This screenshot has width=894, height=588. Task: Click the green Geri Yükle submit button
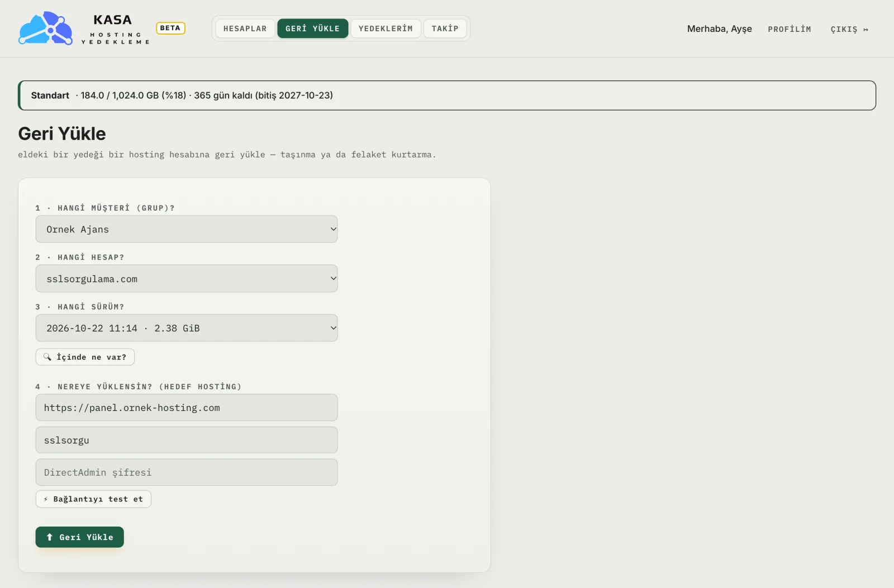tap(79, 537)
